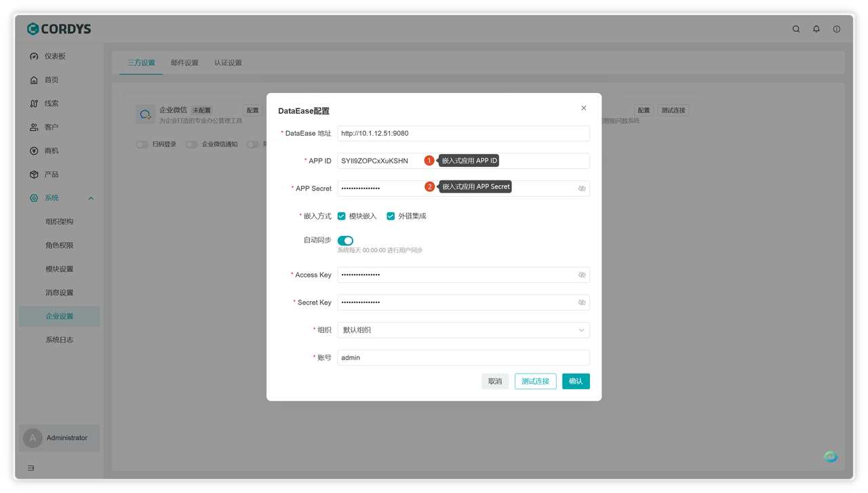This screenshot has width=868, height=493.
Task: Focus the DataEase 地址 field
Action: click(x=464, y=134)
